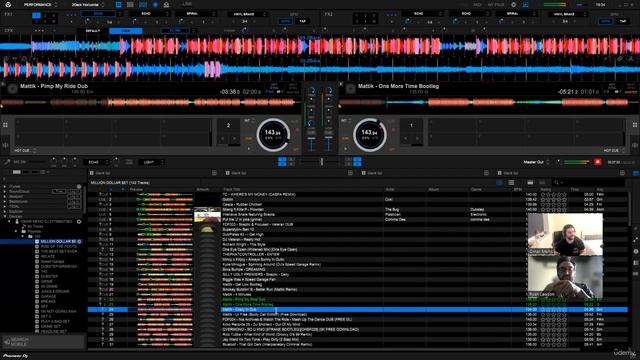Click deck 1 overview waveform of Pimp My Ride Dub
Image resolution: width=640 pixels, height=360 pixels.
tap(150, 102)
